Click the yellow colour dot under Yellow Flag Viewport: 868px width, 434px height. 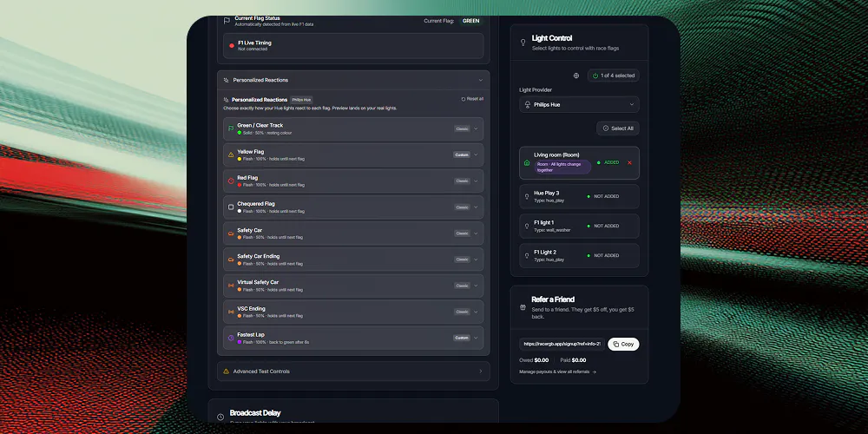[x=240, y=159]
